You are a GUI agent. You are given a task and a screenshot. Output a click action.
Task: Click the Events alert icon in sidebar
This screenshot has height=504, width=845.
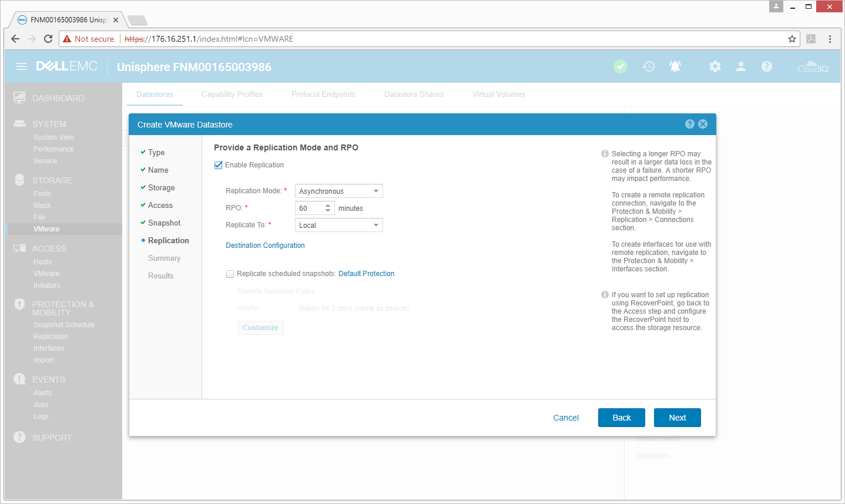(19, 379)
